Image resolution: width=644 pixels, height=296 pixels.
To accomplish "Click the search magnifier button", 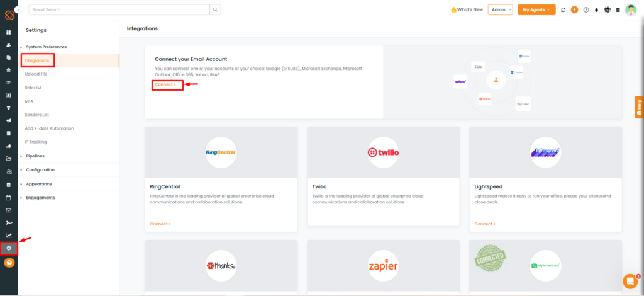I will [215, 10].
